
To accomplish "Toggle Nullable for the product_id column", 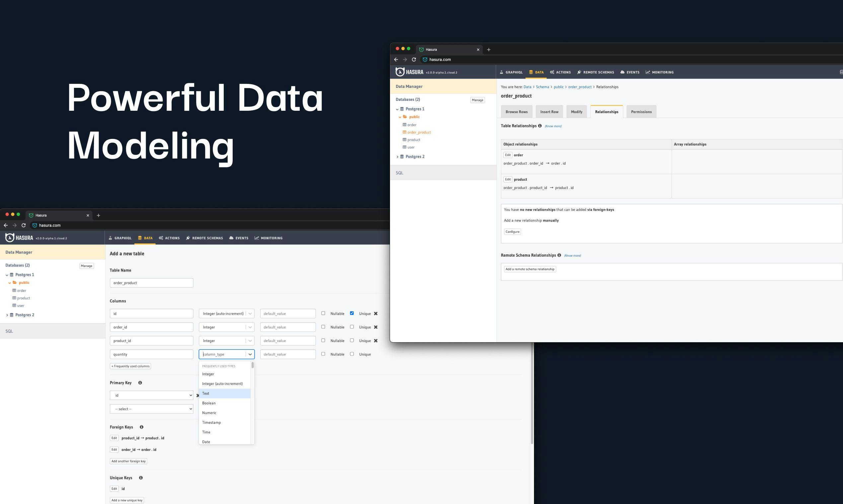I will pyautogui.click(x=323, y=340).
